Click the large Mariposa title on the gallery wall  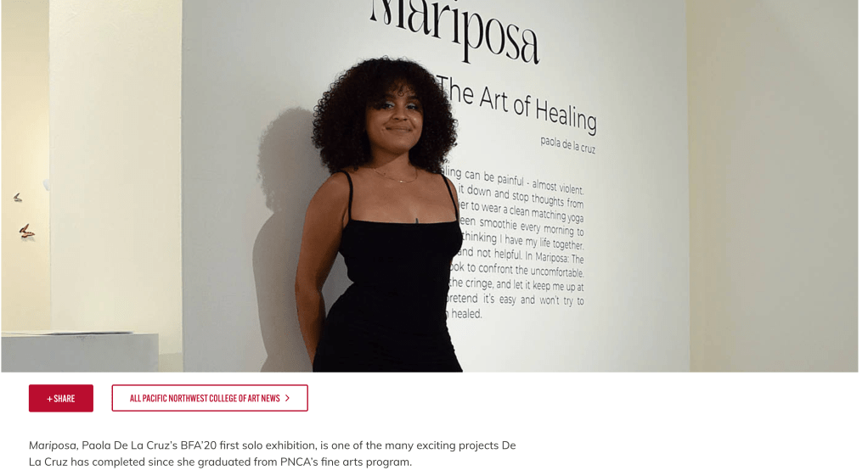coord(454,31)
